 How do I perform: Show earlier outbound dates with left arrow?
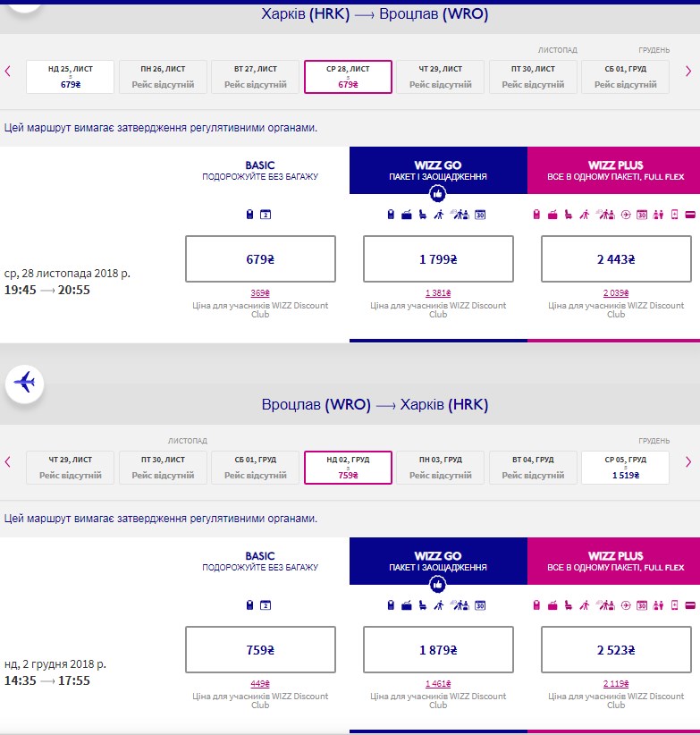click(8, 71)
